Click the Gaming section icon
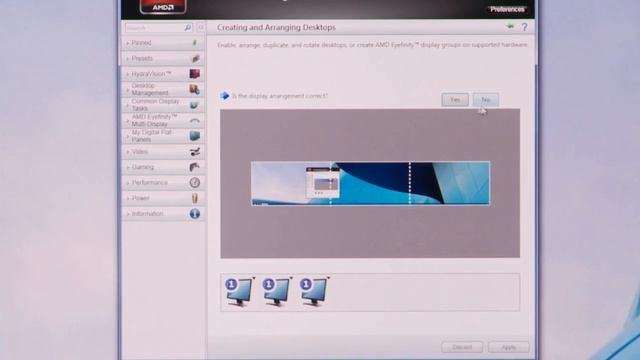 click(195, 167)
